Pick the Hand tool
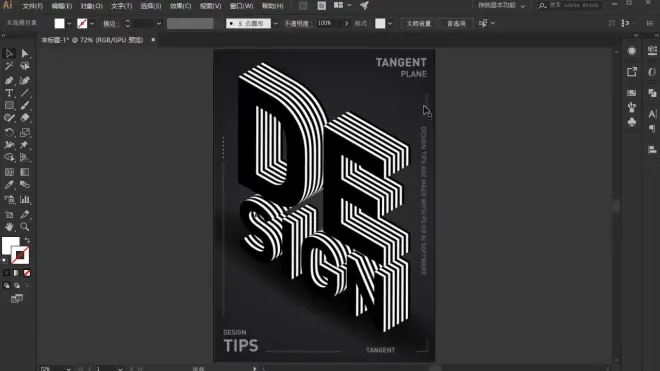The width and height of the screenshot is (660, 371). [9, 227]
